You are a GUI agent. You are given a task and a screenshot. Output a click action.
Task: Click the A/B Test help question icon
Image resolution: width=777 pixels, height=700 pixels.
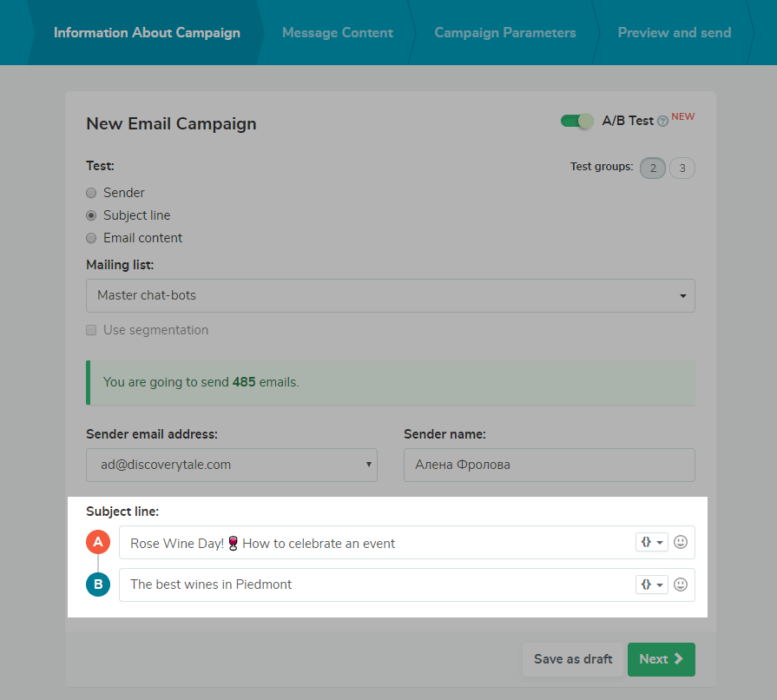point(662,122)
